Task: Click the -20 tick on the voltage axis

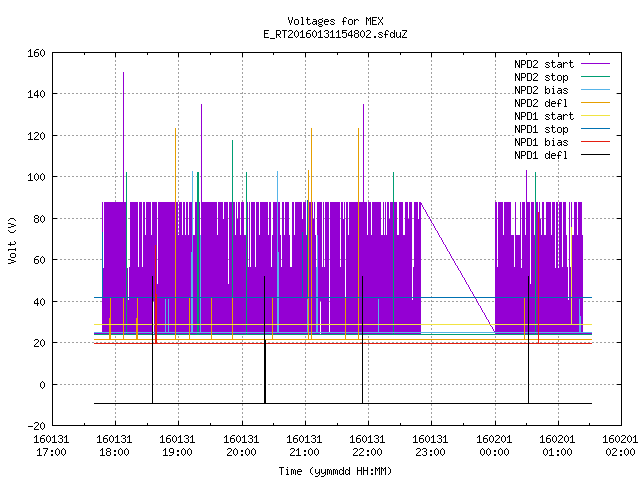Action: tap(36, 426)
